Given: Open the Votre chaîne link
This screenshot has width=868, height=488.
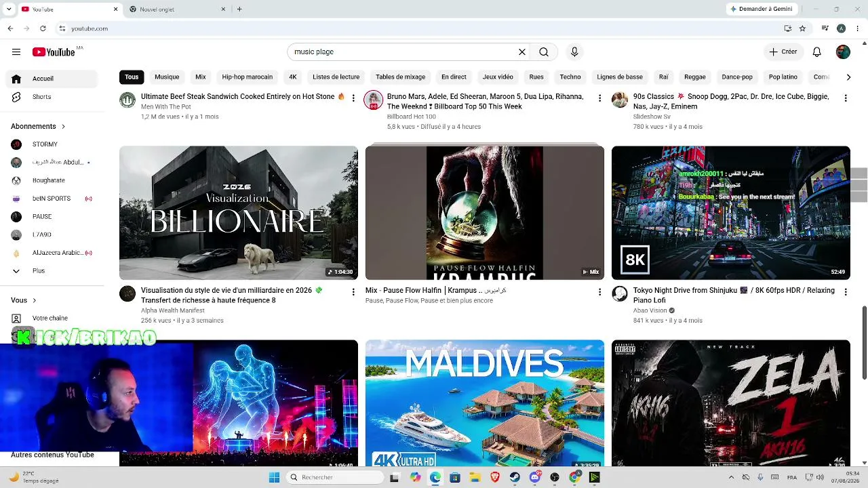Looking at the screenshot, I should pyautogui.click(x=52, y=319).
